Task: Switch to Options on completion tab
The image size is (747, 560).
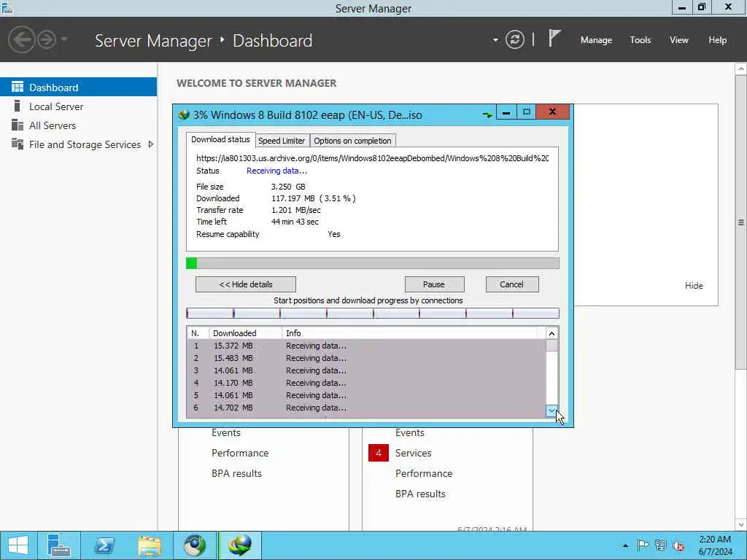Action: 352,141
